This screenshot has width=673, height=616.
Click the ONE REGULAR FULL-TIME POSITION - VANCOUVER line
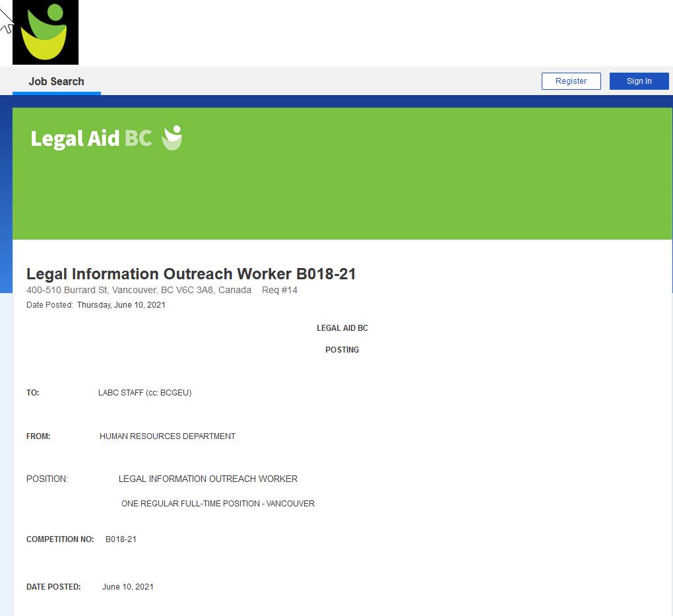(218, 504)
